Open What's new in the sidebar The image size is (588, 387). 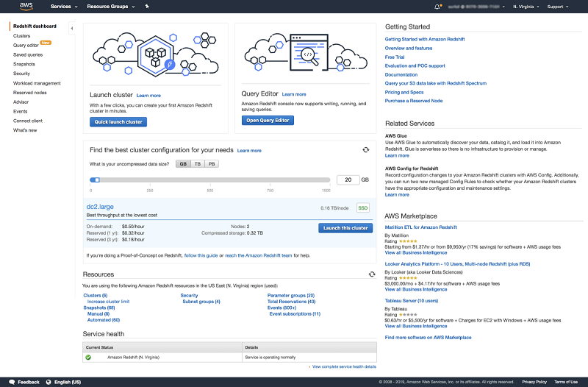click(25, 130)
